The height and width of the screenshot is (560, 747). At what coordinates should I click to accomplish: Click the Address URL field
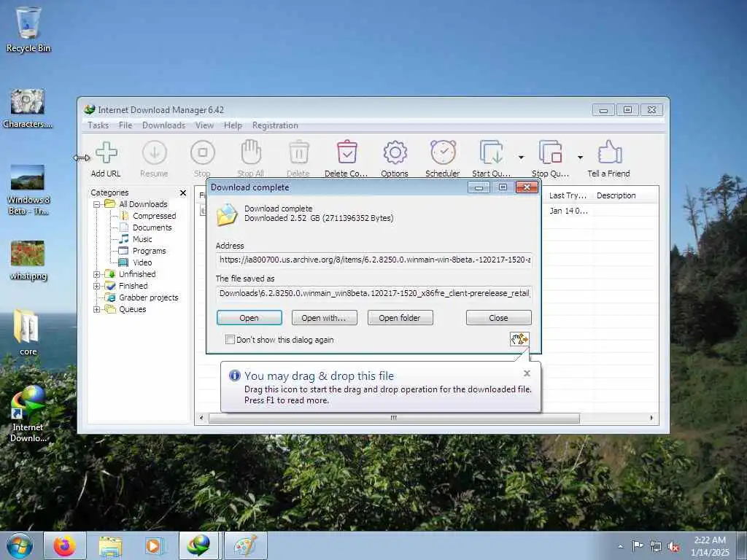pyautogui.click(x=374, y=260)
